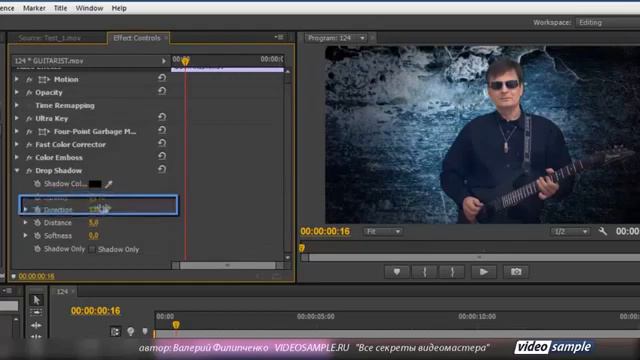
Task: Click the Softness value 0,0
Action: (93, 236)
